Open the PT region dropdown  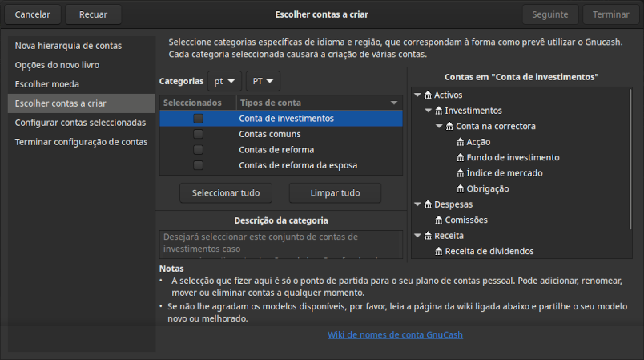tap(263, 82)
